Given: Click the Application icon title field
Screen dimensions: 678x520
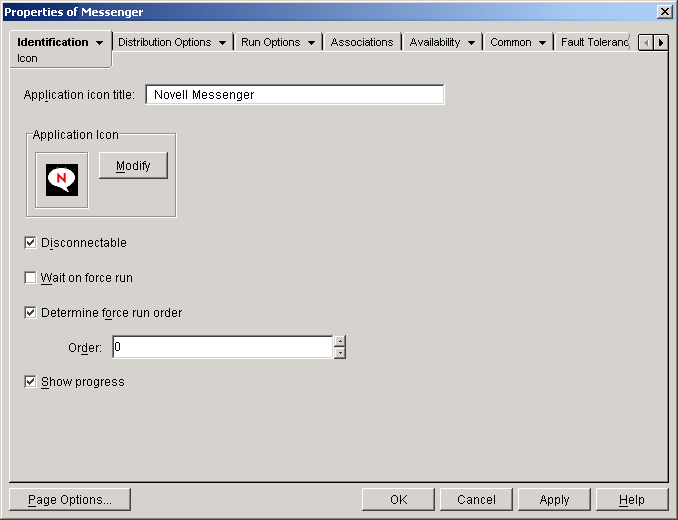Looking at the screenshot, I should tap(295, 95).
